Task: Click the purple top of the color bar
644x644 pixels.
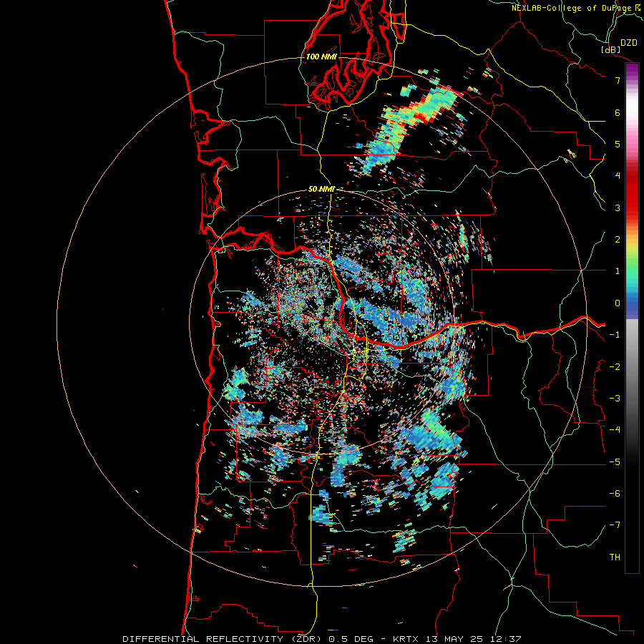Action: click(x=632, y=70)
